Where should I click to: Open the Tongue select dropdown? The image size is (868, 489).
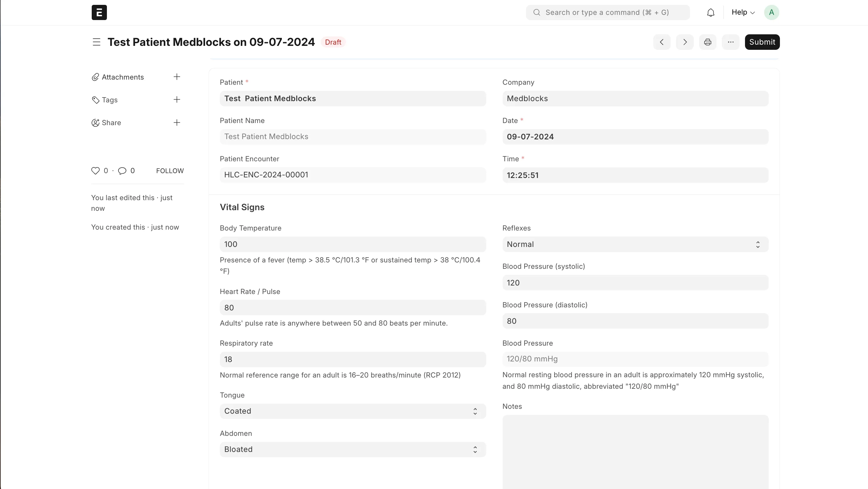[x=353, y=411]
